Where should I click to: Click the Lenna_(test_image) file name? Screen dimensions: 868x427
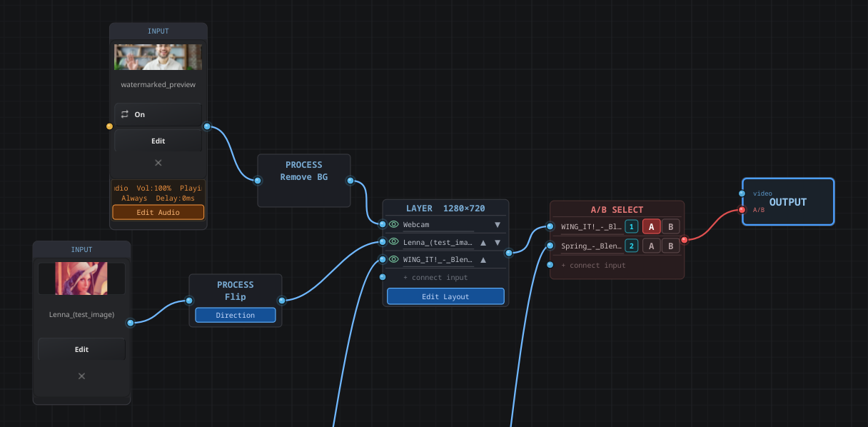tap(81, 314)
